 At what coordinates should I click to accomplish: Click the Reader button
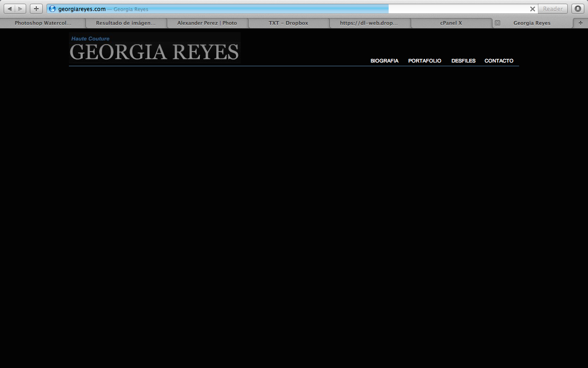[x=553, y=9]
